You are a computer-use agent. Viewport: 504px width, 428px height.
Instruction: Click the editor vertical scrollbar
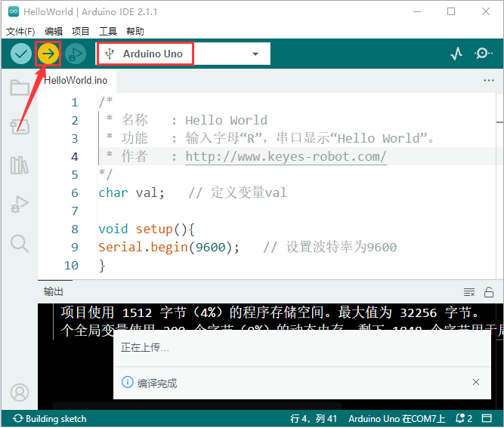click(x=499, y=186)
